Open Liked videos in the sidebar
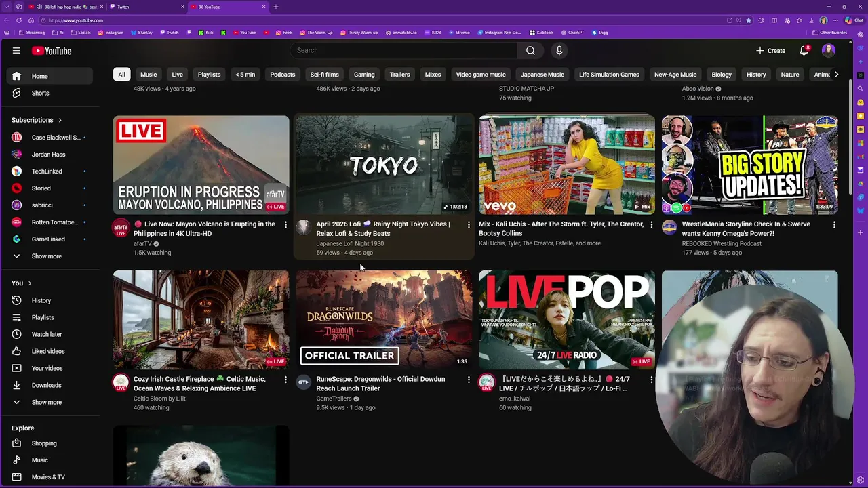 coord(51,351)
